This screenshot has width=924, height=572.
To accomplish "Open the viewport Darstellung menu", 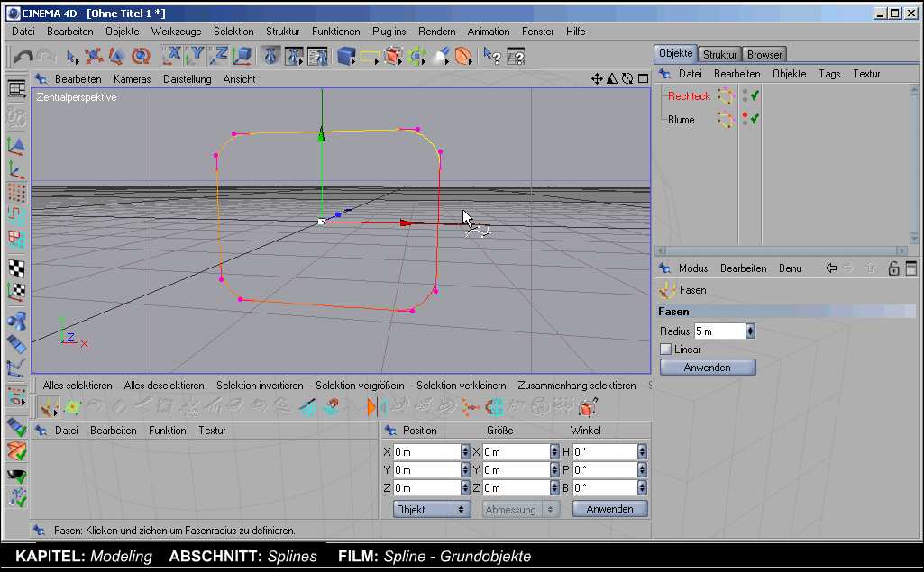I will click(x=187, y=79).
